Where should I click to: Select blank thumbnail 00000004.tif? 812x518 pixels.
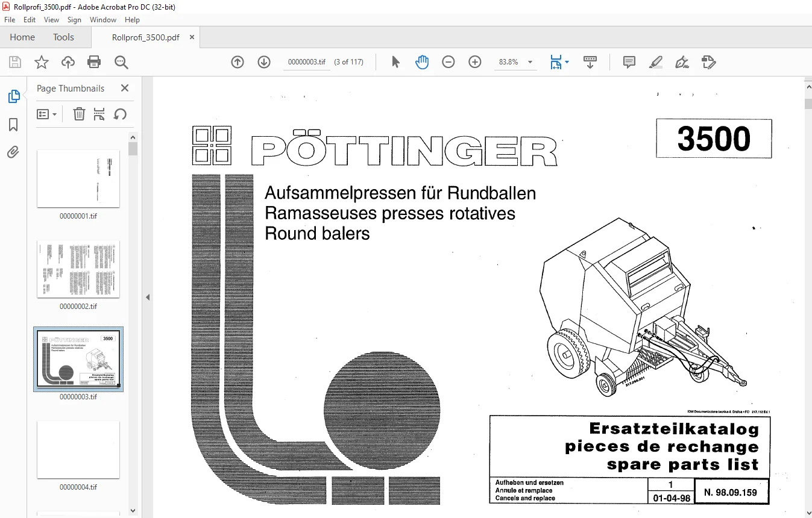78,450
